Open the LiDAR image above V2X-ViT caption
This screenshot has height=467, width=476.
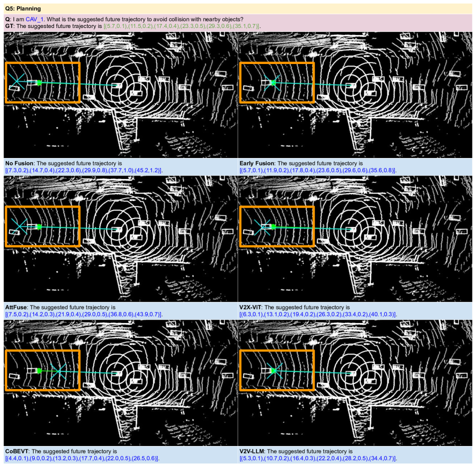[355, 238]
